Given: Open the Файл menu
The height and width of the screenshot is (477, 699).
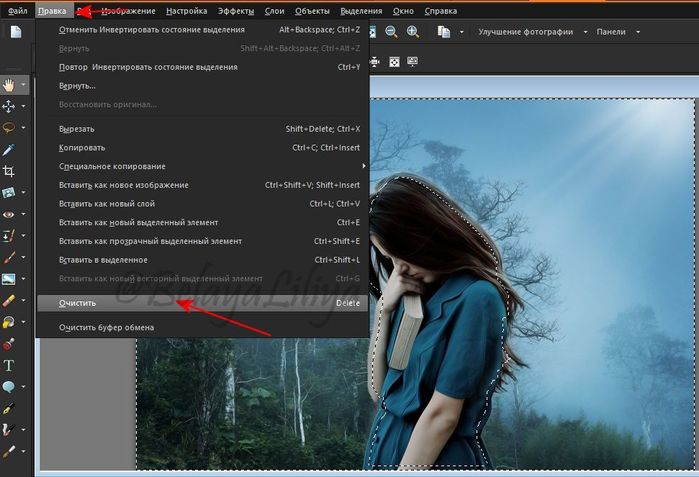Looking at the screenshot, I should click(x=18, y=11).
